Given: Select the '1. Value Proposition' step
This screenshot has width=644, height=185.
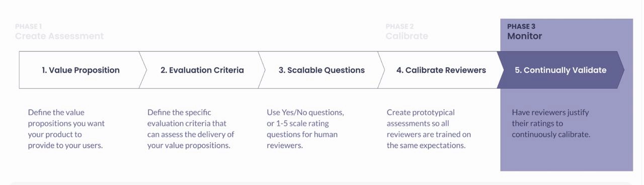Looking at the screenshot, I should (80, 70).
